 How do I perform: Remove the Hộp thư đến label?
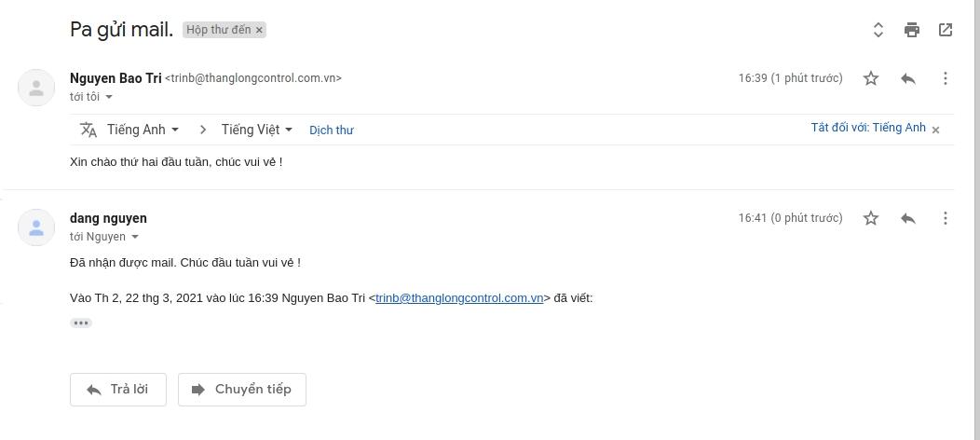[x=259, y=30]
